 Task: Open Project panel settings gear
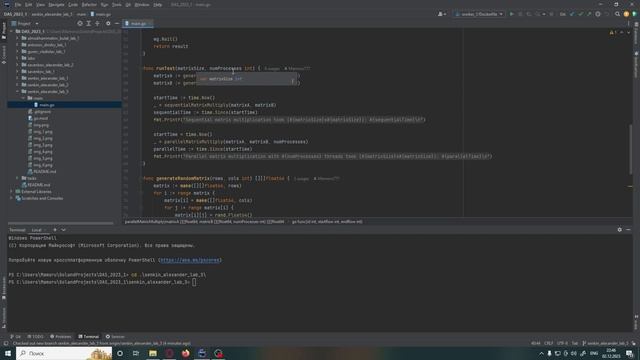pyautogui.click(x=108, y=24)
